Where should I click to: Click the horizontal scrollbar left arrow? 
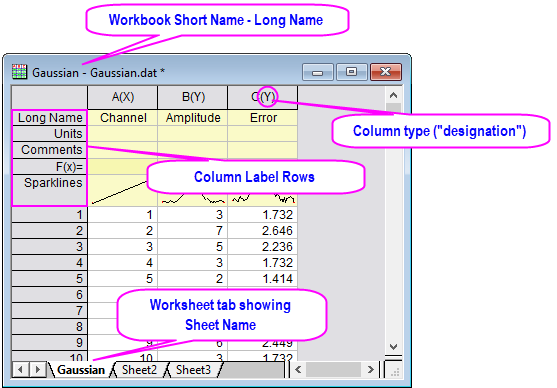point(298,370)
